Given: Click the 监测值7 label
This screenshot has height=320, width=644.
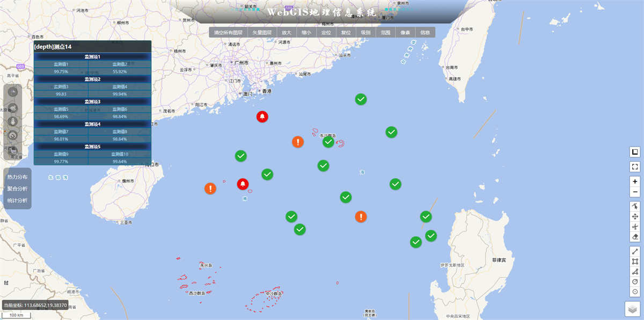Looking at the screenshot, I should (x=61, y=132).
